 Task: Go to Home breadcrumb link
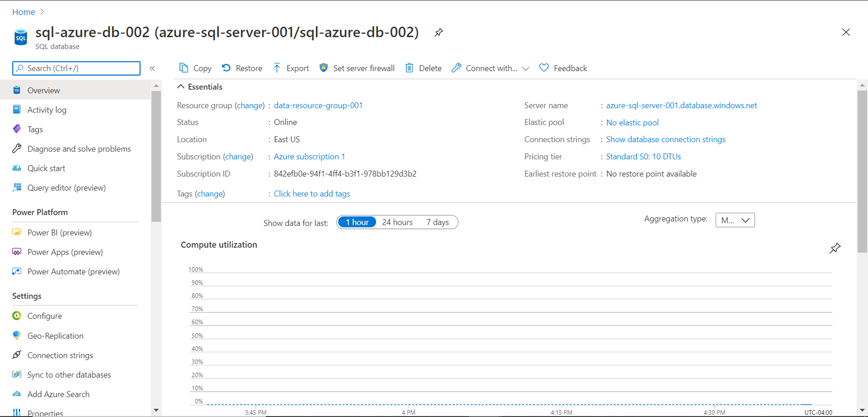[23, 12]
